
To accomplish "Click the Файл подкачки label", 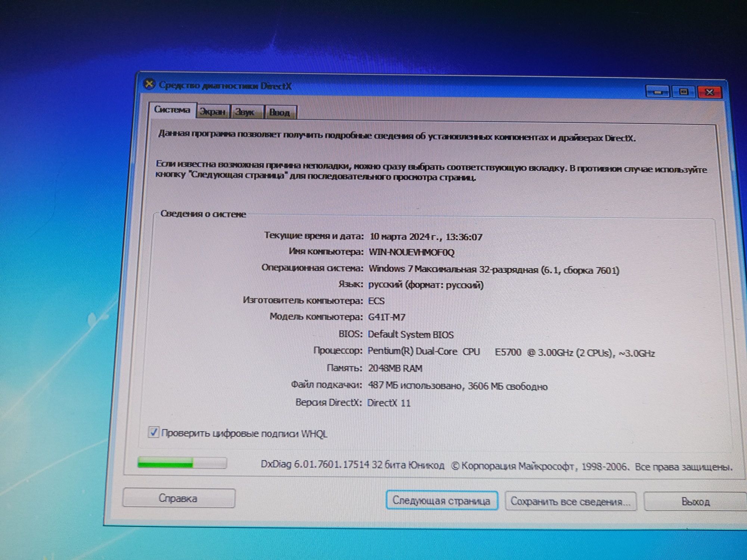I will (x=326, y=385).
